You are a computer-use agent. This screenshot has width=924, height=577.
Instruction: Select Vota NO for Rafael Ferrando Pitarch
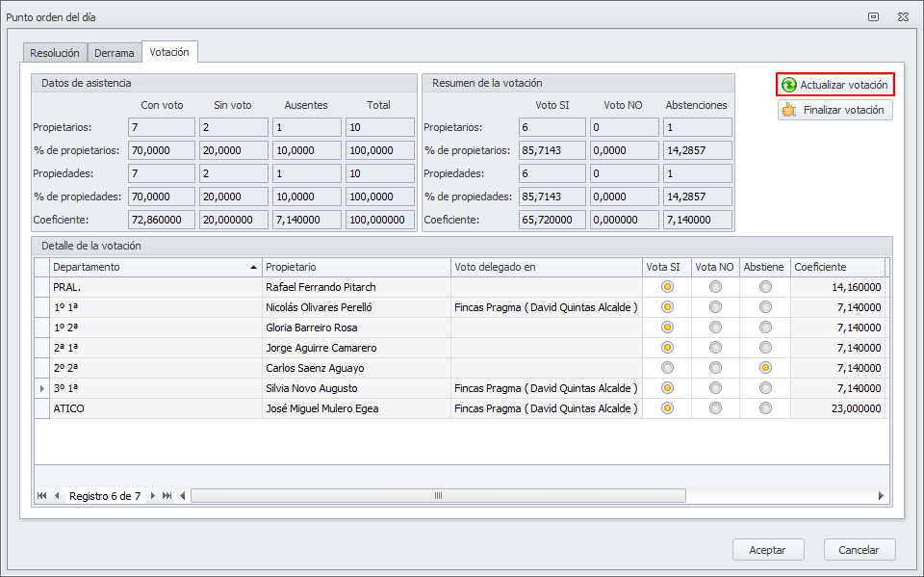715,287
